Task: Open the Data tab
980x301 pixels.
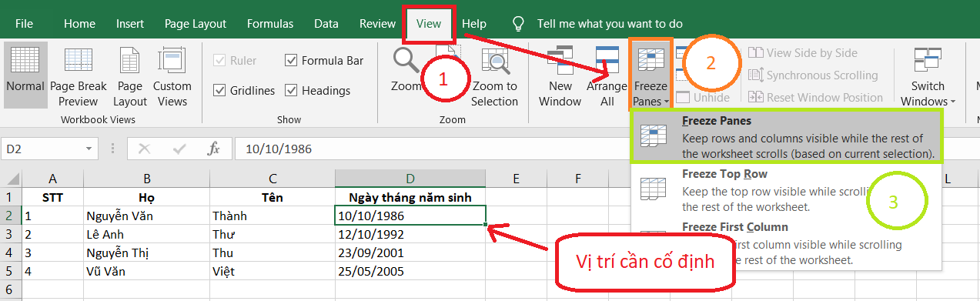Action: point(326,24)
